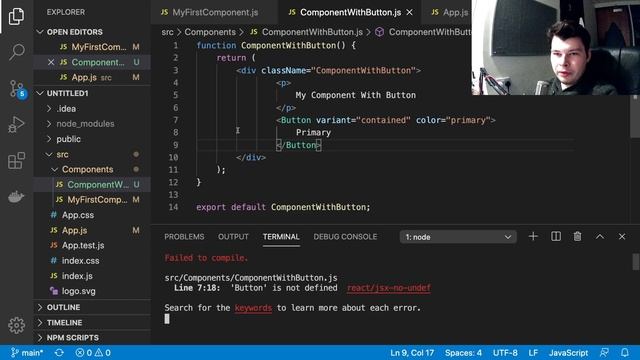
Task: Click the feedback icon in status bar
Action: click(x=604, y=353)
